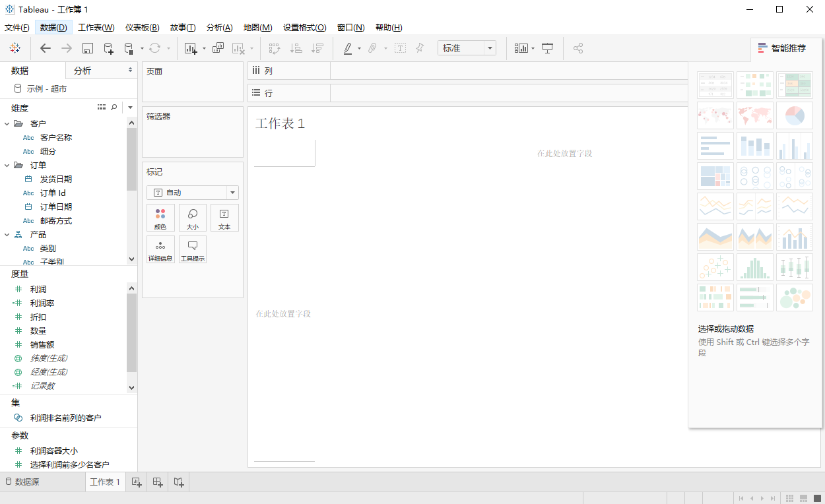
Task: Create a new worksheet toolbar icon
Action: click(191, 48)
